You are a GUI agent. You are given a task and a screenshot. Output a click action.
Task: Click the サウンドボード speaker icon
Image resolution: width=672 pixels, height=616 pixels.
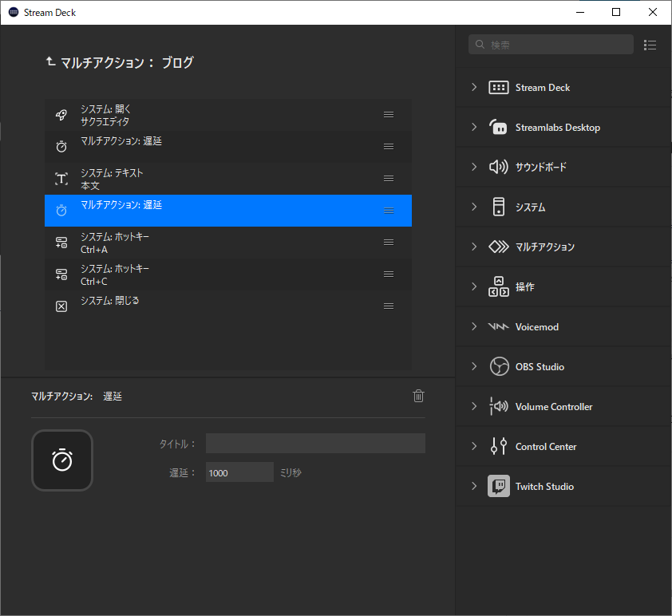coord(499,167)
